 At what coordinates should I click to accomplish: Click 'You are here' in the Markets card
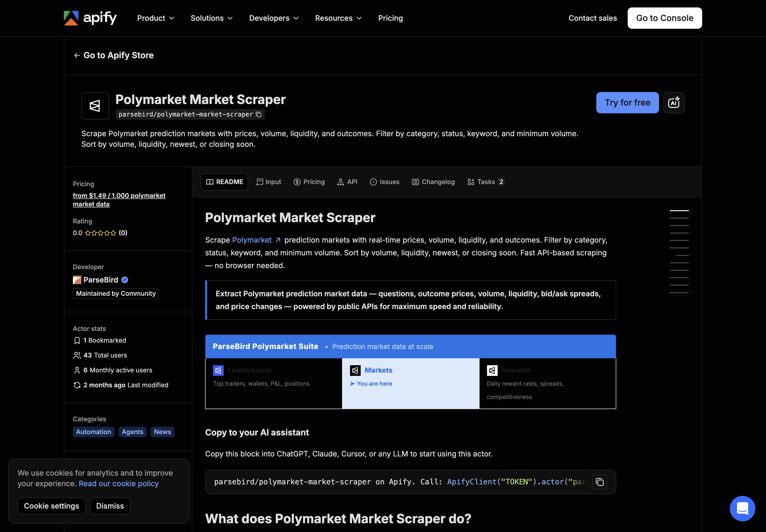point(371,384)
